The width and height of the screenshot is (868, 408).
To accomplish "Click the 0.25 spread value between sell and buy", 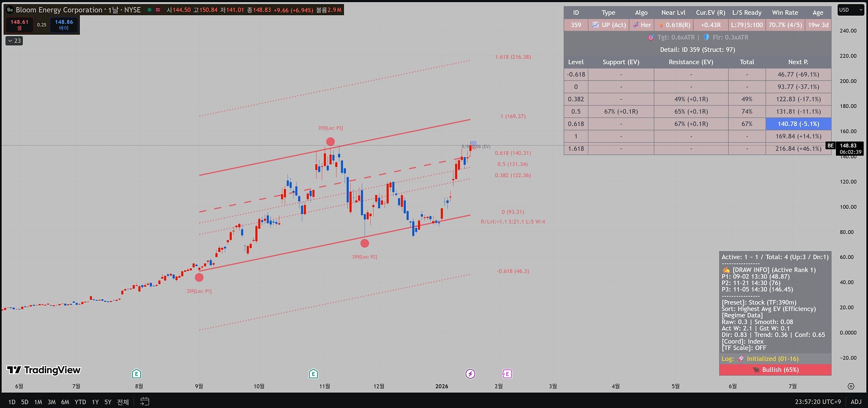I will tap(42, 25).
